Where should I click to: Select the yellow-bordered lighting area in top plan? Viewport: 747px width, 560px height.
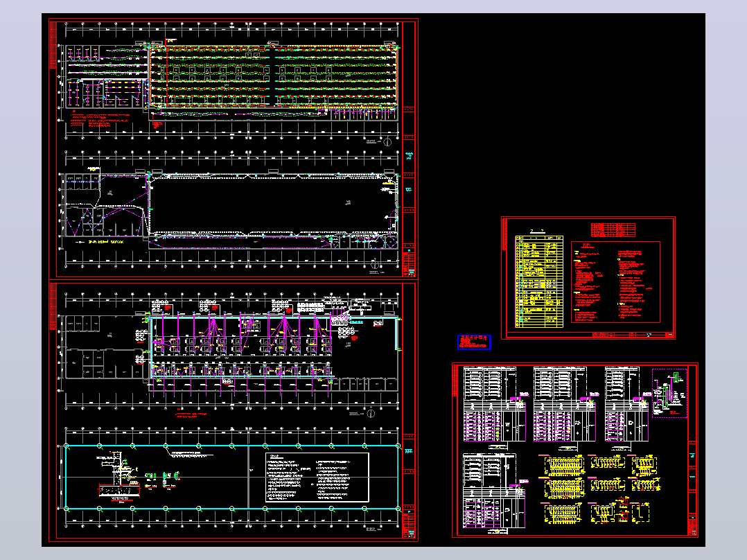(273, 76)
